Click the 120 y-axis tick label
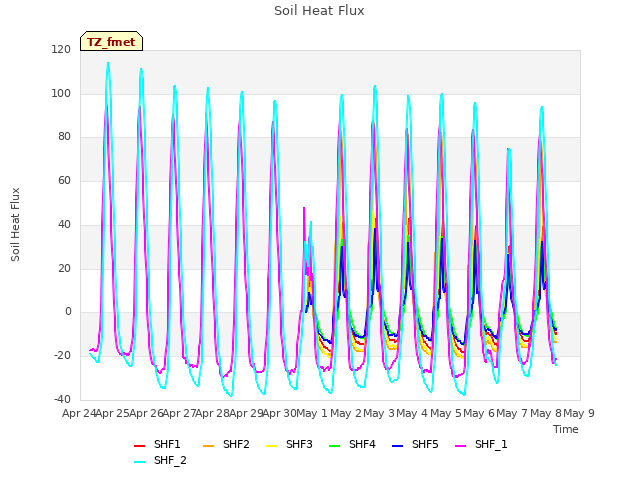The width and height of the screenshot is (640, 480). click(x=61, y=49)
